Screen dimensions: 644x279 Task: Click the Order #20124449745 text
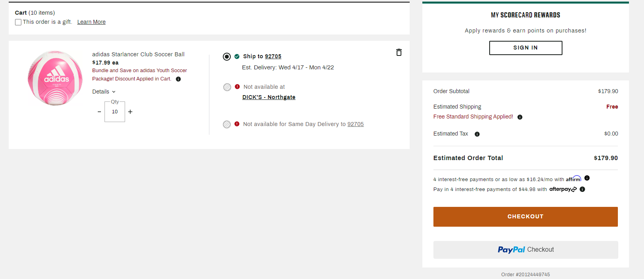(x=526, y=274)
